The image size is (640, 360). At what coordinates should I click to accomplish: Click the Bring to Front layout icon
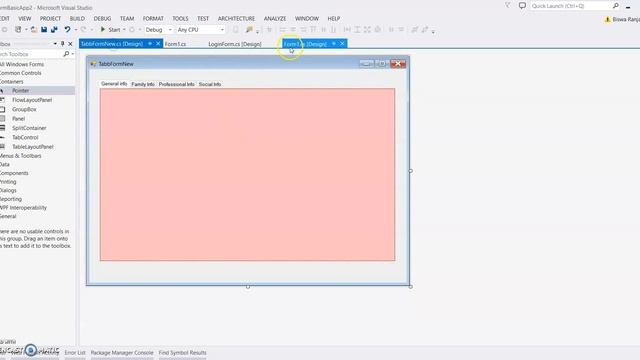(x=415, y=29)
